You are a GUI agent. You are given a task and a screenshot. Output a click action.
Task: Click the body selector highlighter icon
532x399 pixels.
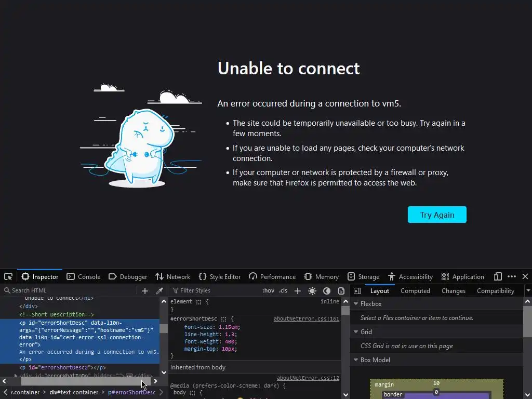click(192, 393)
